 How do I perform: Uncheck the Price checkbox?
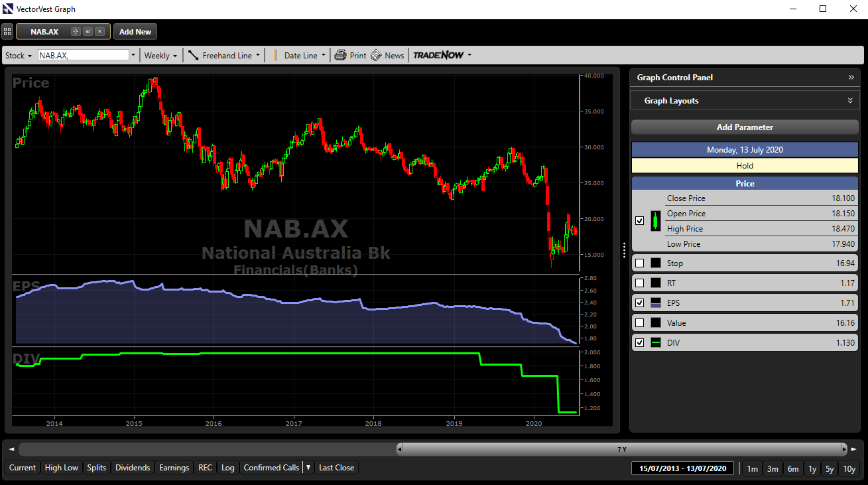point(639,221)
